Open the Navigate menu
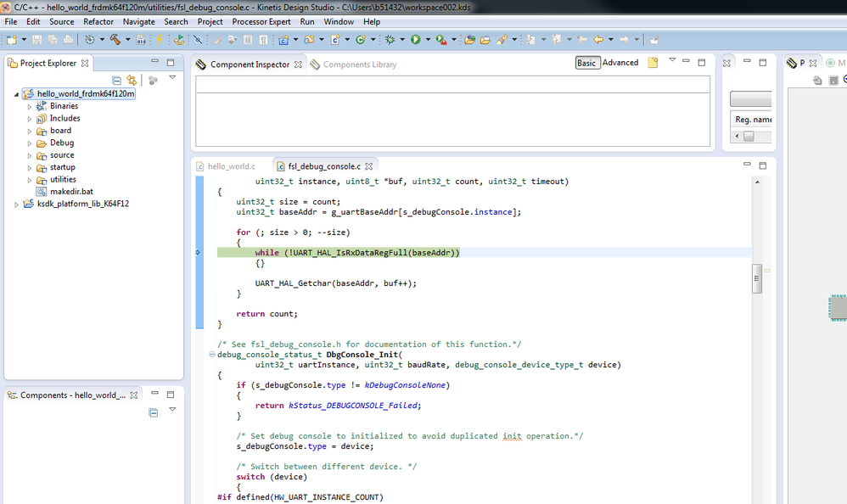Viewport: 847px width, 504px height. coord(139,21)
